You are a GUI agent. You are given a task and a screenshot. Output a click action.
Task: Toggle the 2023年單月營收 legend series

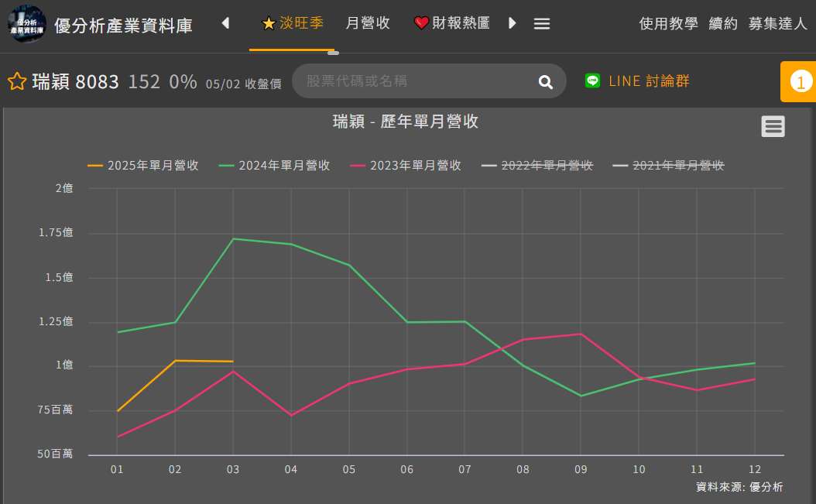[x=406, y=166]
